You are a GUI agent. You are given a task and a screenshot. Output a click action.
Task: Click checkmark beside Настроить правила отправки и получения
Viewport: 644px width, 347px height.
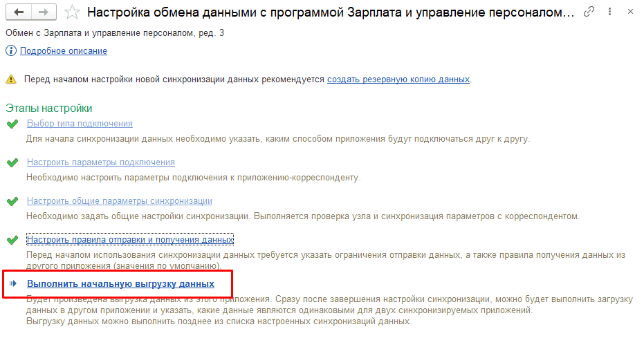(11, 240)
